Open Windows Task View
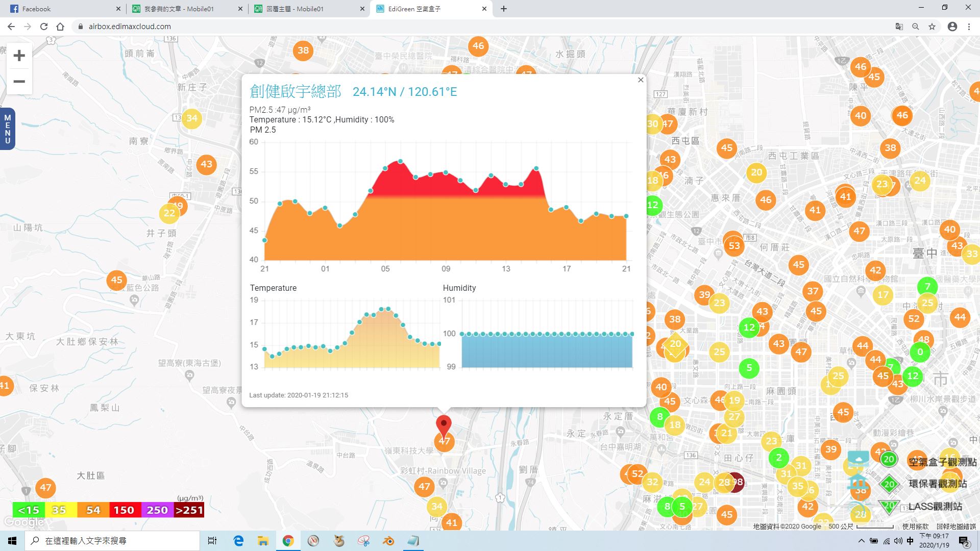This screenshot has height=551, width=980. click(x=212, y=541)
